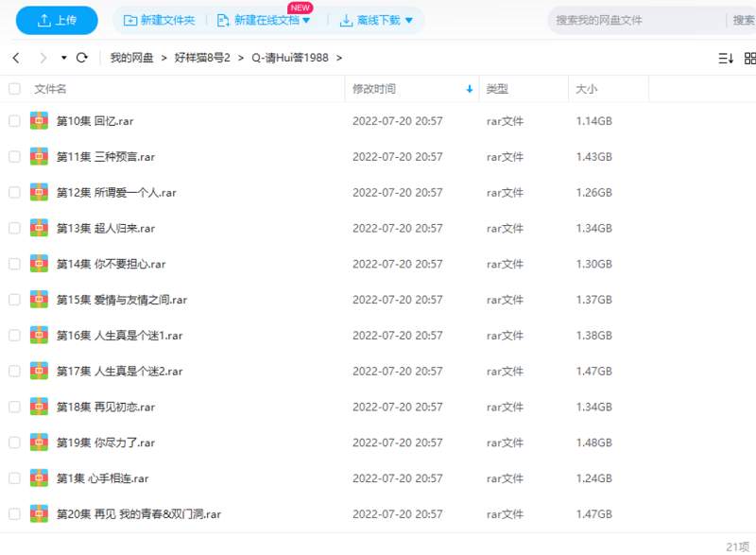Go to 我的网盘 in breadcrumb
The image size is (756, 555).
point(131,58)
